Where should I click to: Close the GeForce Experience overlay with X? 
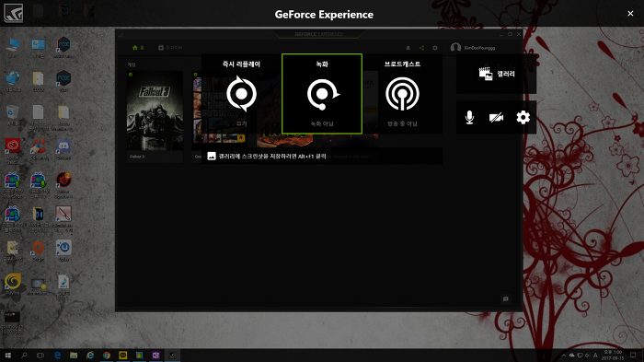point(630,14)
